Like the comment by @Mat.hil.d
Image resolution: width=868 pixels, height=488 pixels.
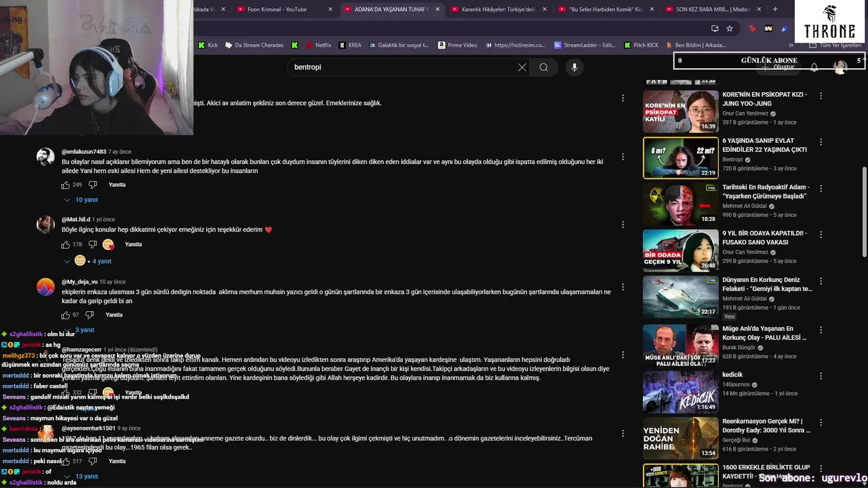(66, 245)
